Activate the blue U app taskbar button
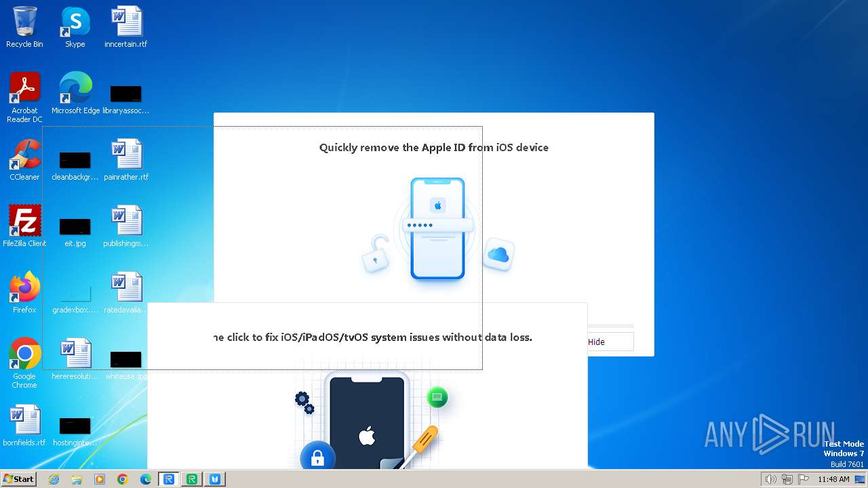 tap(215, 479)
